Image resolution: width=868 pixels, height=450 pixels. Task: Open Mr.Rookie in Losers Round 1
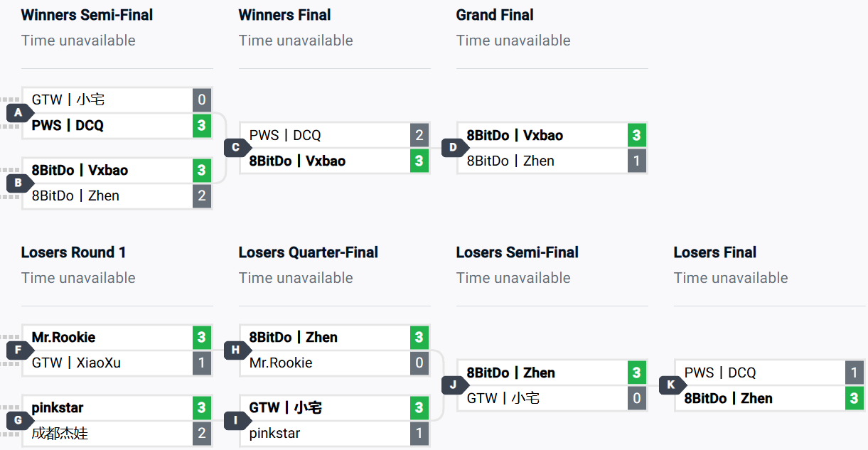click(x=64, y=338)
